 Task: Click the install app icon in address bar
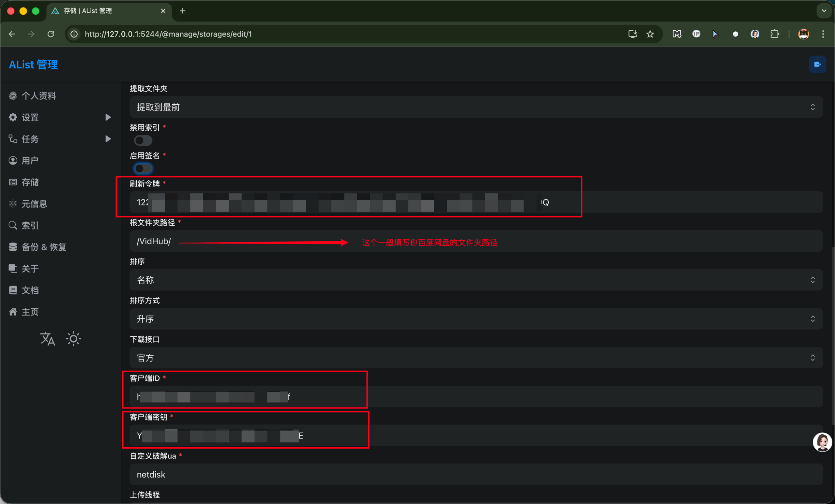[x=632, y=34]
